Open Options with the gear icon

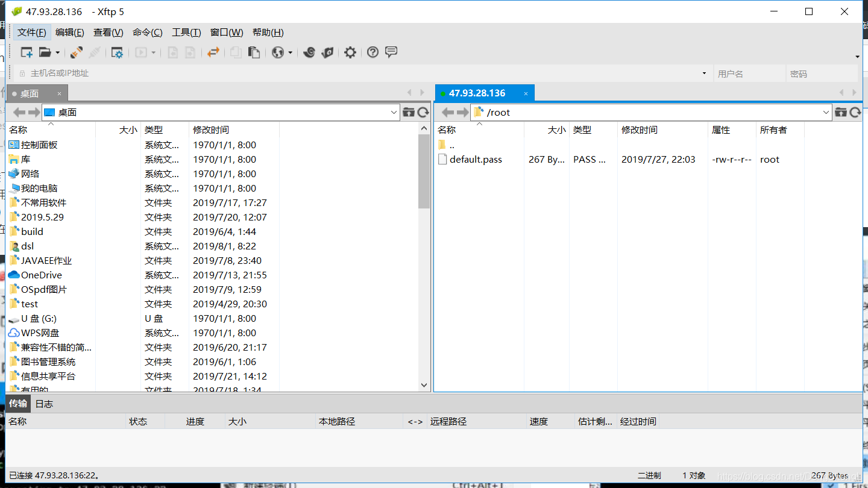click(350, 52)
